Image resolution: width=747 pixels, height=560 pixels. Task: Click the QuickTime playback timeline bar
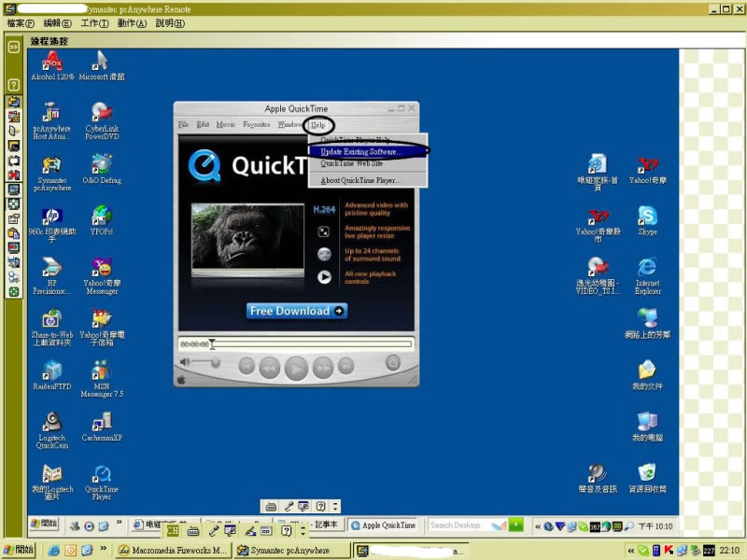(x=313, y=343)
